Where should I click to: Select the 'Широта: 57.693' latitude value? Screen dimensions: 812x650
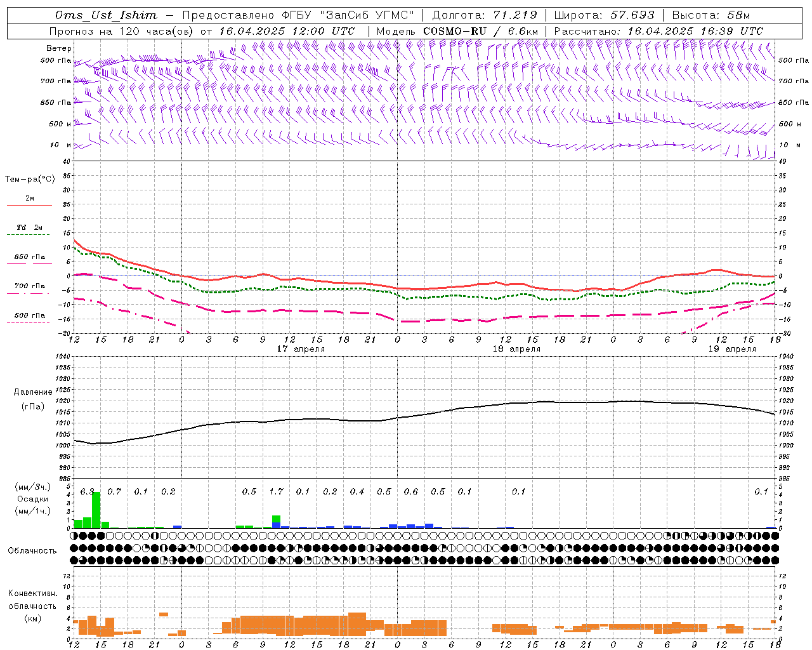tap(604, 15)
